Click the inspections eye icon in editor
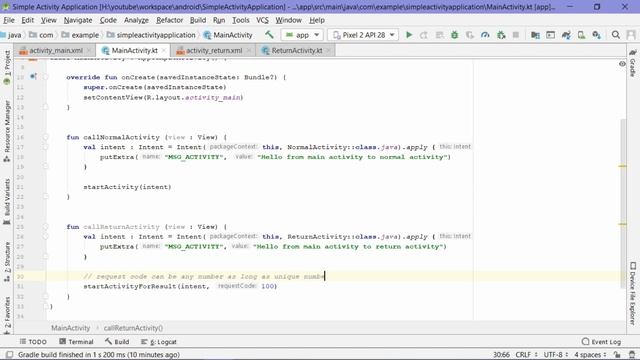640x360 pixels. click(622, 64)
